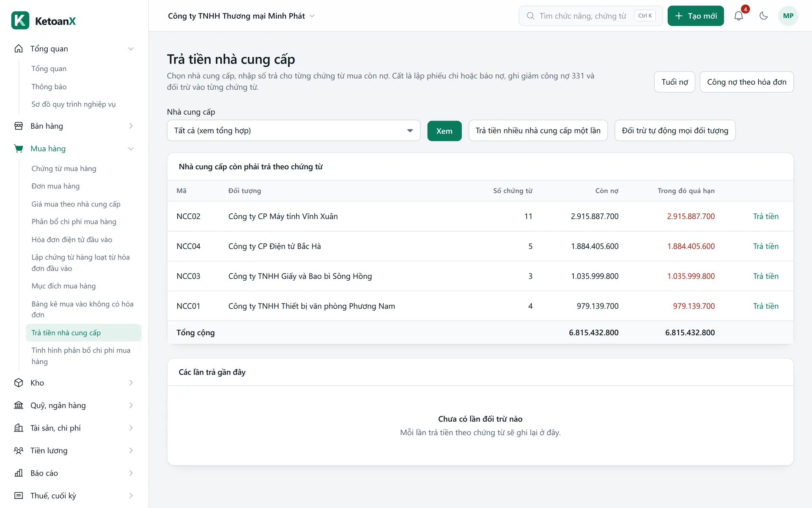Click Trả tiền nhiều nhà cung cấp một lần
The image size is (812, 508).
coord(538,130)
